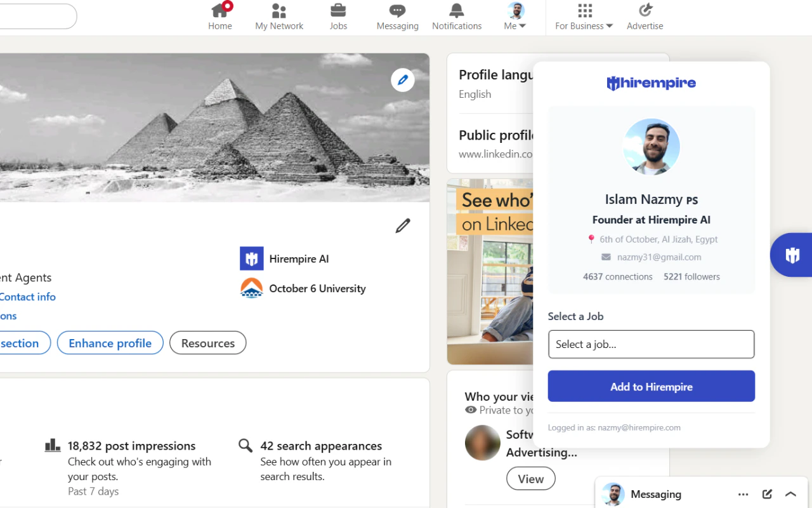Open Messaging in top navigation
This screenshot has width=812, height=508.
(398, 17)
